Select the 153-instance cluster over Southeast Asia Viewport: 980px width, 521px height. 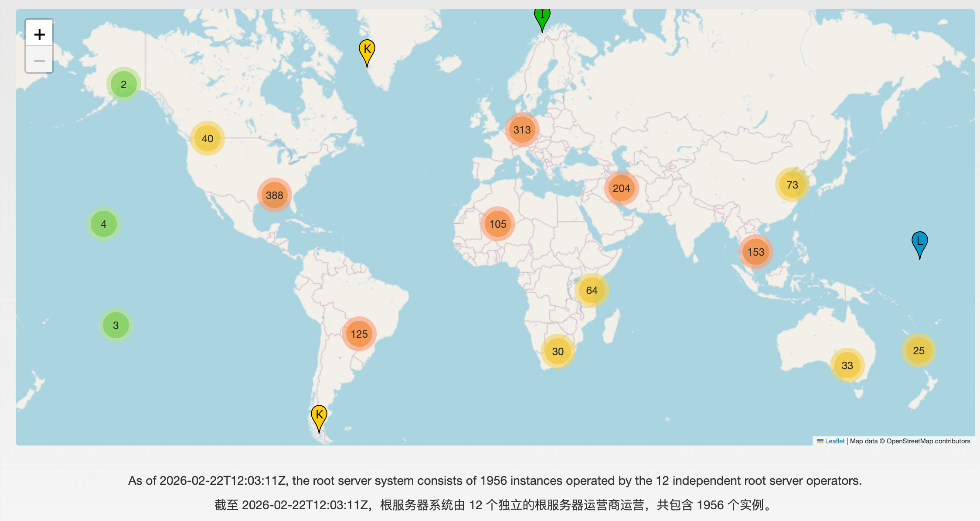[755, 252]
